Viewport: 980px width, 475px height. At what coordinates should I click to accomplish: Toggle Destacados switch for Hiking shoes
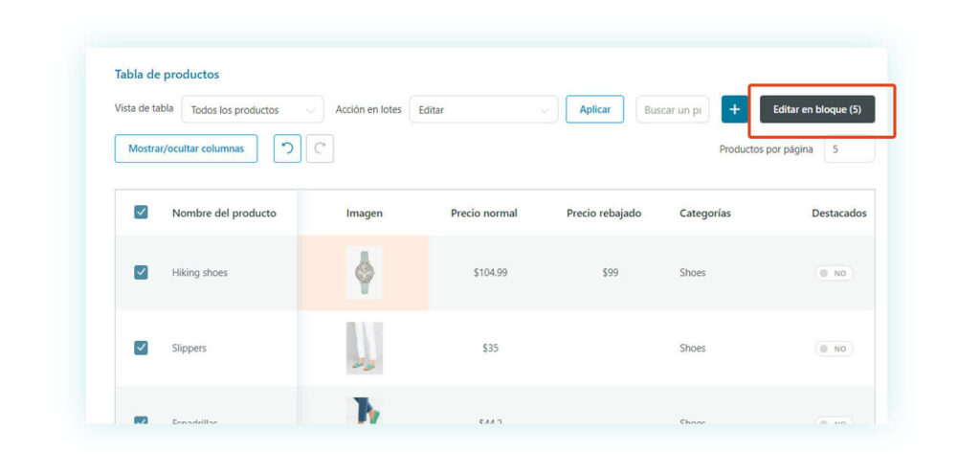click(x=834, y=273)
